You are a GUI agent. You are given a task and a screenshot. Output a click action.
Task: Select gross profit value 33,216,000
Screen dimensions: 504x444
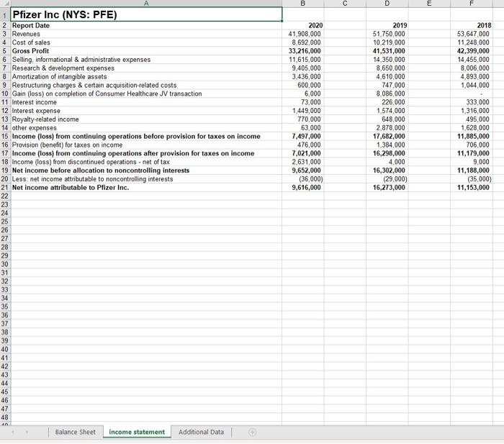coord(303,51)
